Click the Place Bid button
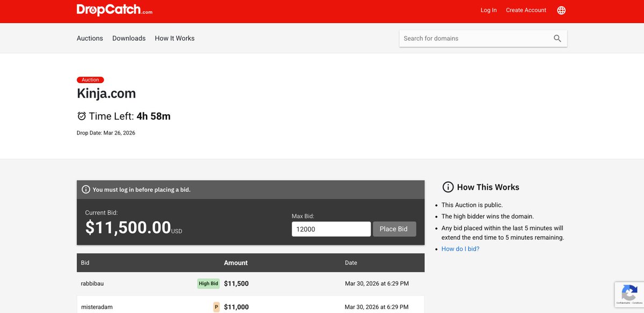Viewport: 644px width, 313px height. click(394, 229)
